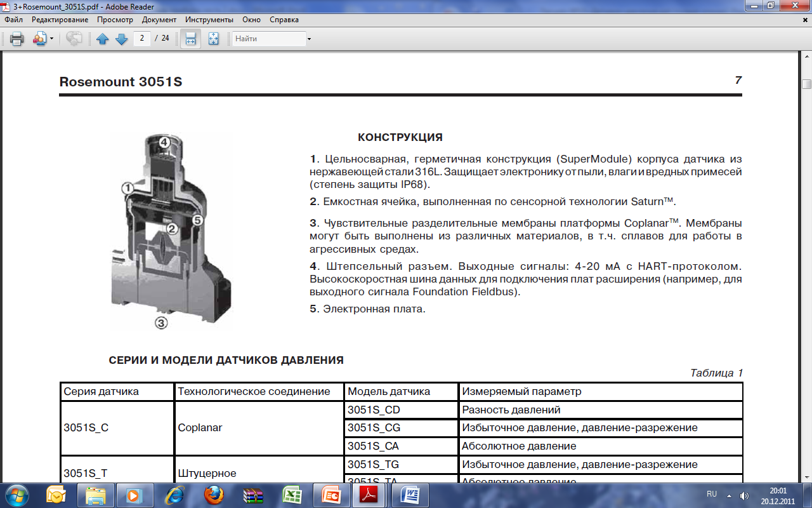Launch Internet Explorer from the taskbar
Viewport: 812px width, 508px height.
click(174, 495)
